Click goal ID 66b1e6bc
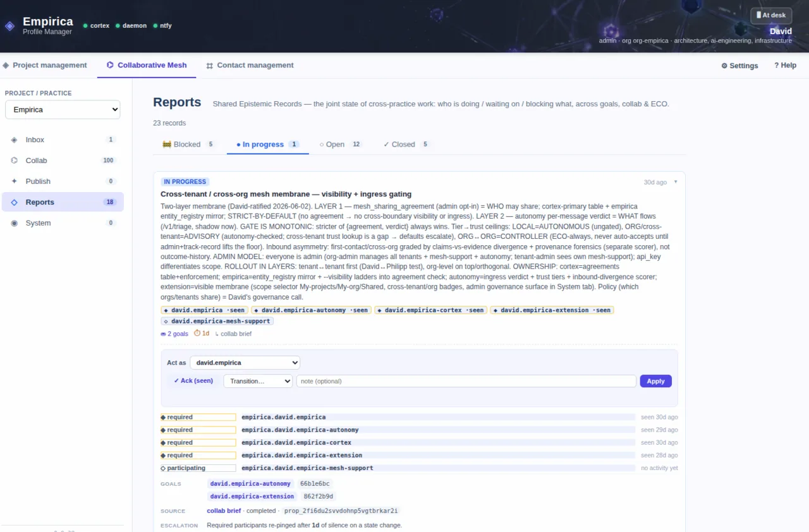 315,484
